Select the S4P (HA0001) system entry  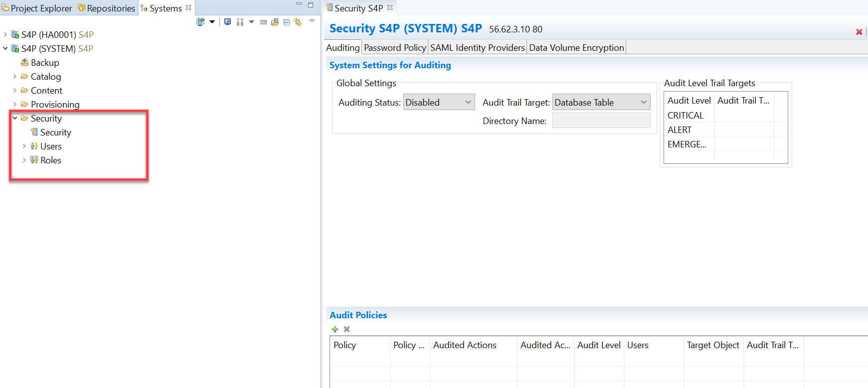pos(52,34)
